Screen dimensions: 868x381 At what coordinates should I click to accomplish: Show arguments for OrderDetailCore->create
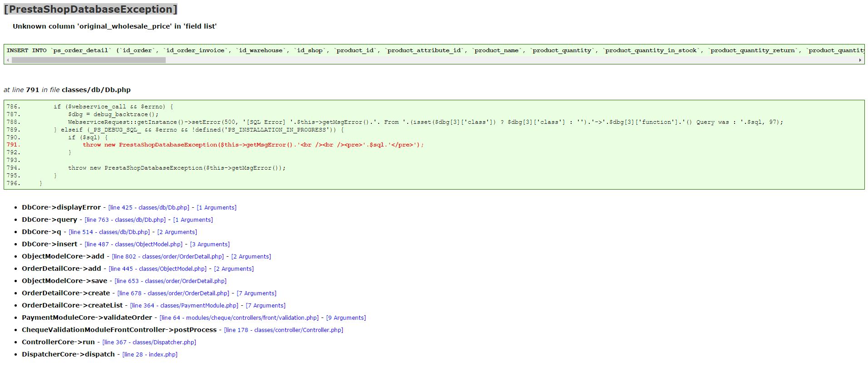pyautogui.click(x=256, y=293)
